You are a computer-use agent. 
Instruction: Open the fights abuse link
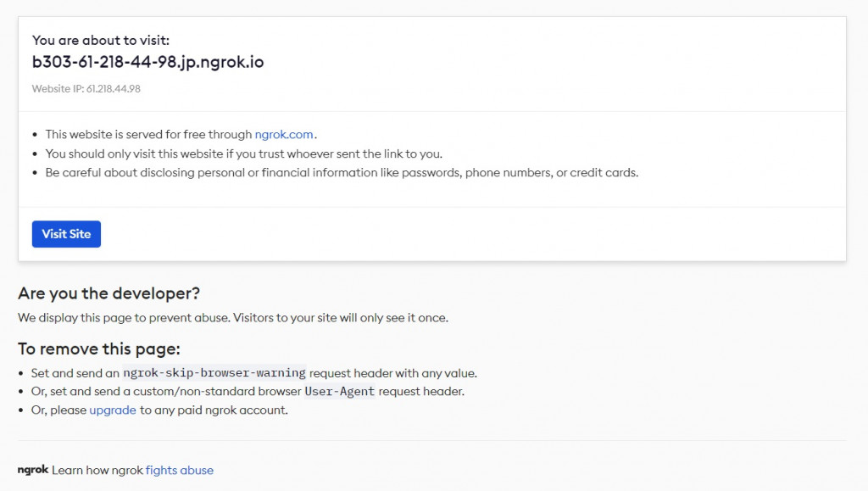(x=180, y=470)
